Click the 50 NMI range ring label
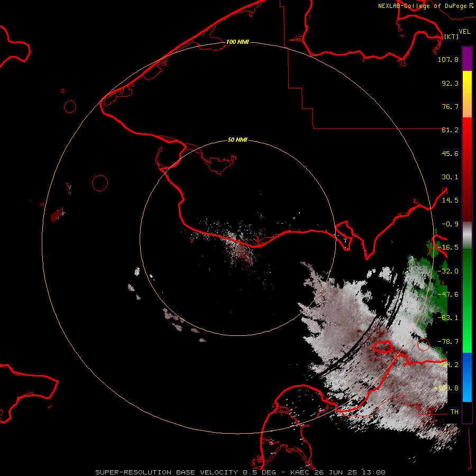This screenshot has width=476, height=476. pyautogui.click(x=237, y=140)
